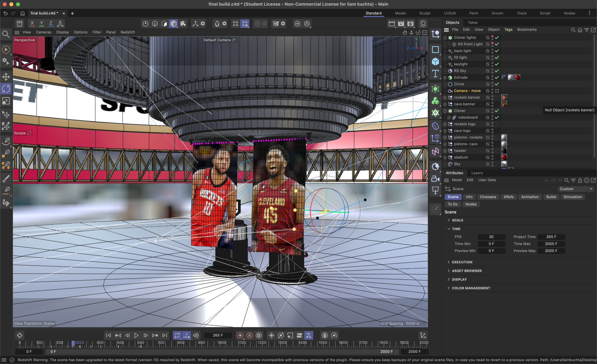Open viewport Redshift menu
Viewport: 597px width, 364px height.
[128, 32]
